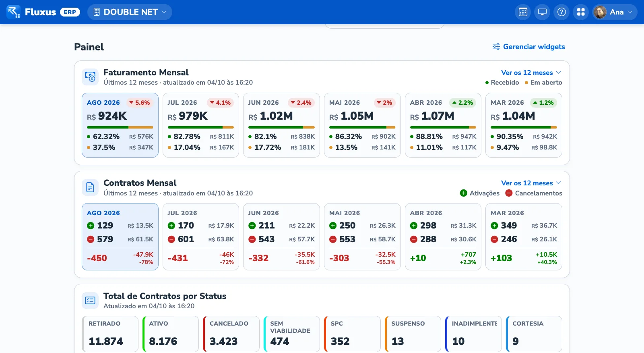Click the plus icon beside 129 in AGO 2026
Screen dimensions: 644x353
point(91,226)
